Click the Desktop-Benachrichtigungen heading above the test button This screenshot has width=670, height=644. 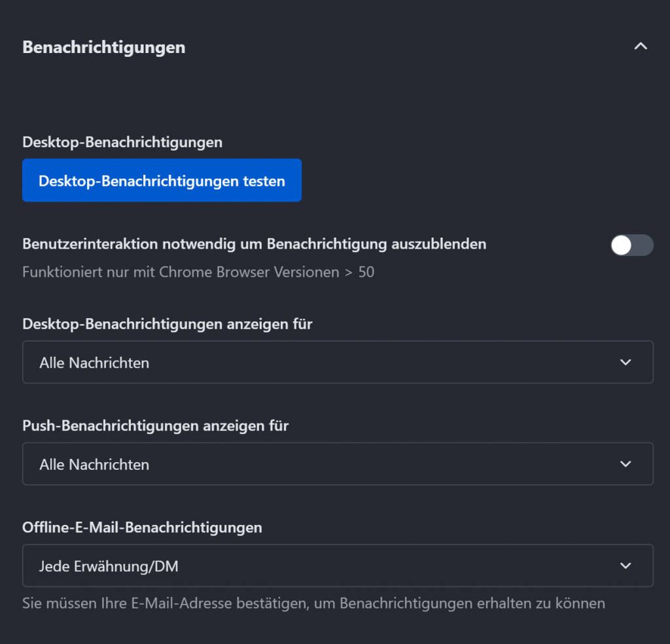pos(122,142)
